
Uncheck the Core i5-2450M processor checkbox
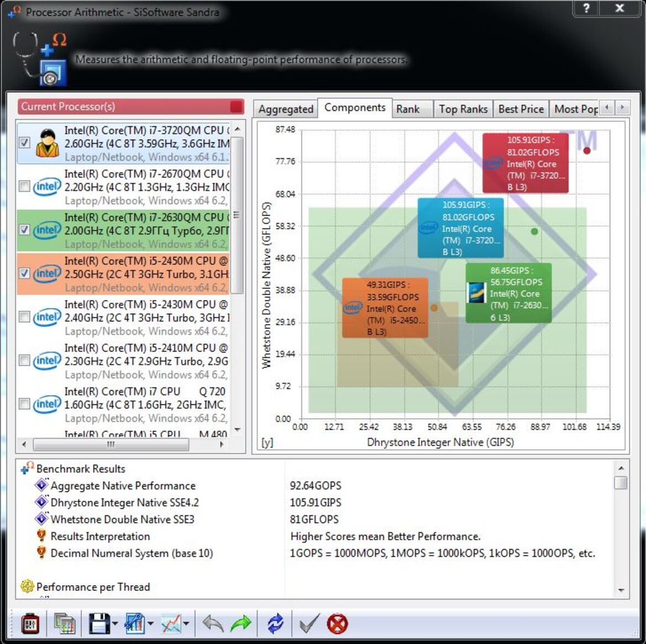point(24,273)
